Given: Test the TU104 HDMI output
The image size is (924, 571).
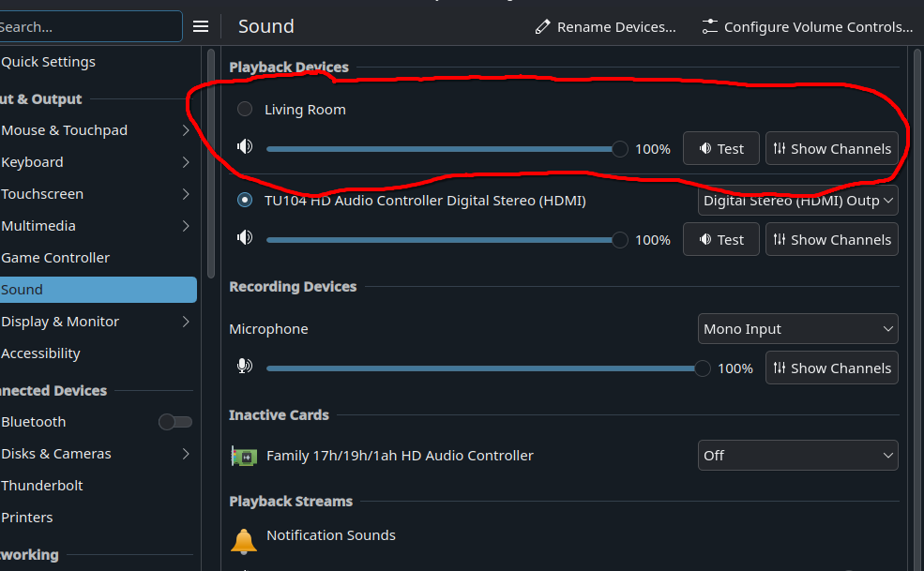Looking at the screenshot, I should click(721, 240).
